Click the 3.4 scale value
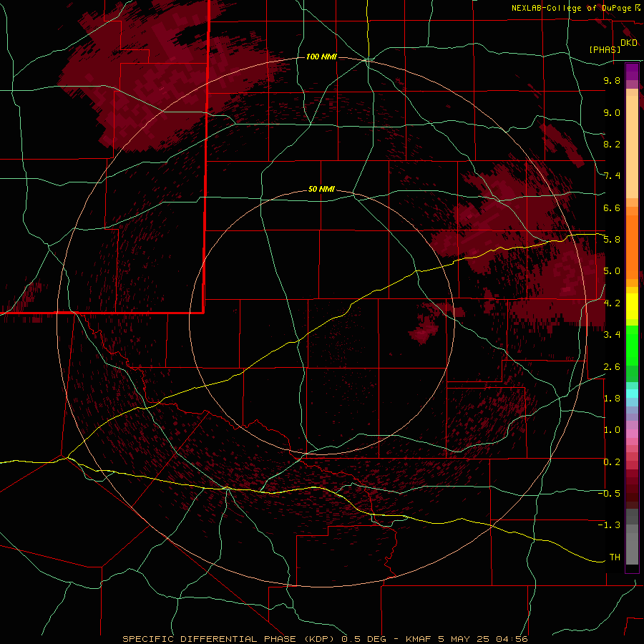Screen dimensions: 644x644 click(x=612, y=335)
